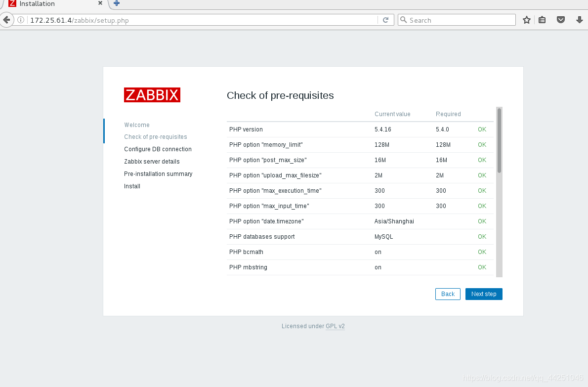This screenshot has height=387, width=588.
Task: Select Configure DB connection step
Action: tap(158, 149)
